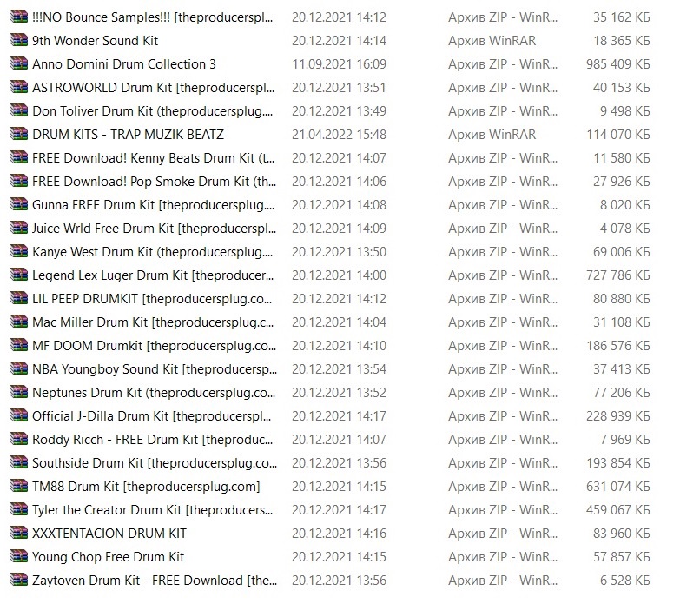Click the archive icon for Anno Domini Drum Collection 3
The width and height of the screenshot is (700, 604).
[x=19, y=64]
